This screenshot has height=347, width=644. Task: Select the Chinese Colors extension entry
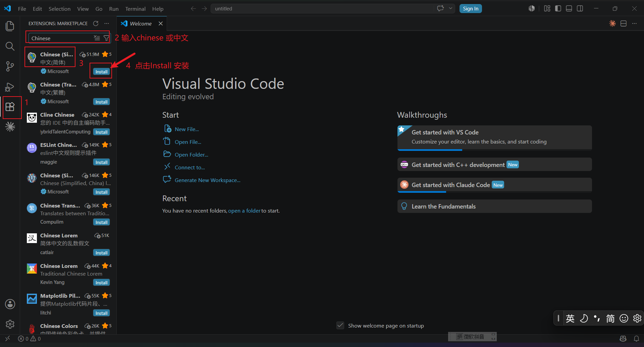68,327
